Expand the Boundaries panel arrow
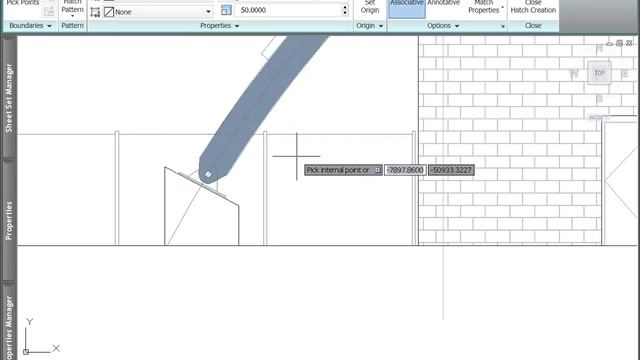This screenshot has height=360, width=640. pos(50,26)
